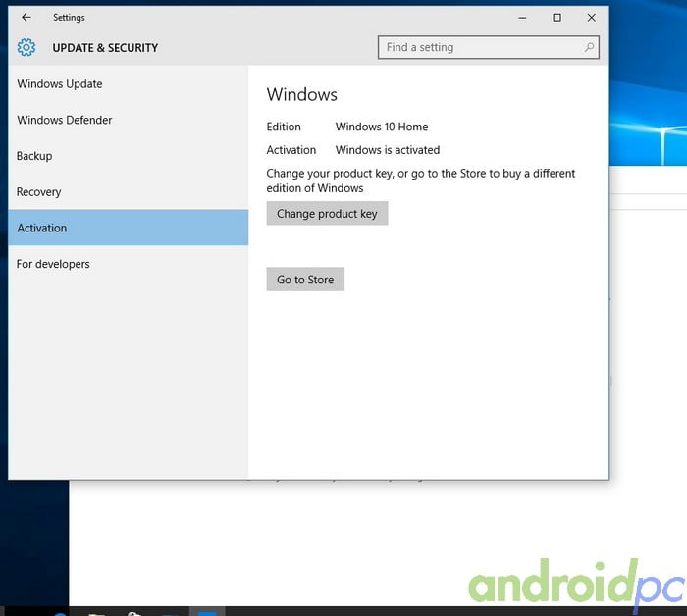Focus the Find a setting field

[x=479, y=47]
